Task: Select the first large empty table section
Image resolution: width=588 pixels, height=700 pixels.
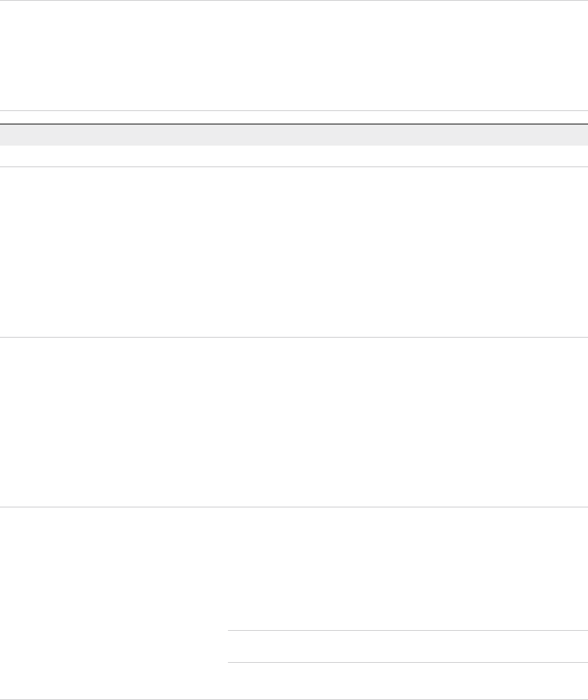Action: (x=294, y=252)
